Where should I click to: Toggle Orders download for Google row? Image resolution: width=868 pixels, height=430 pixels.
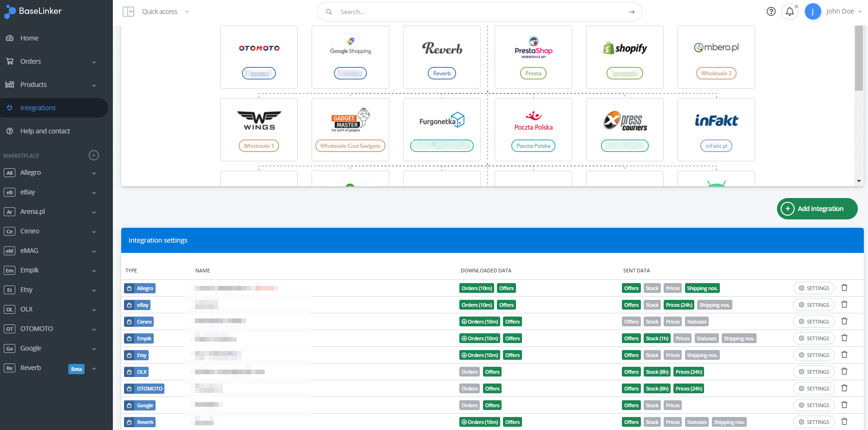click(x=470, y=405)
